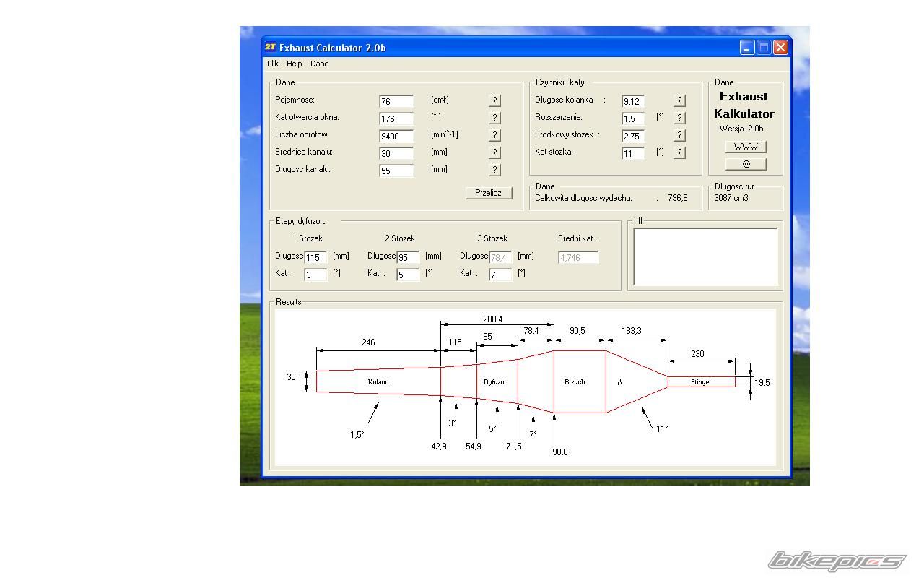Screen dimensions: 924x578
Task: Click the ? button beside Srednica kanalu
Action: click(x=494, y=152)
